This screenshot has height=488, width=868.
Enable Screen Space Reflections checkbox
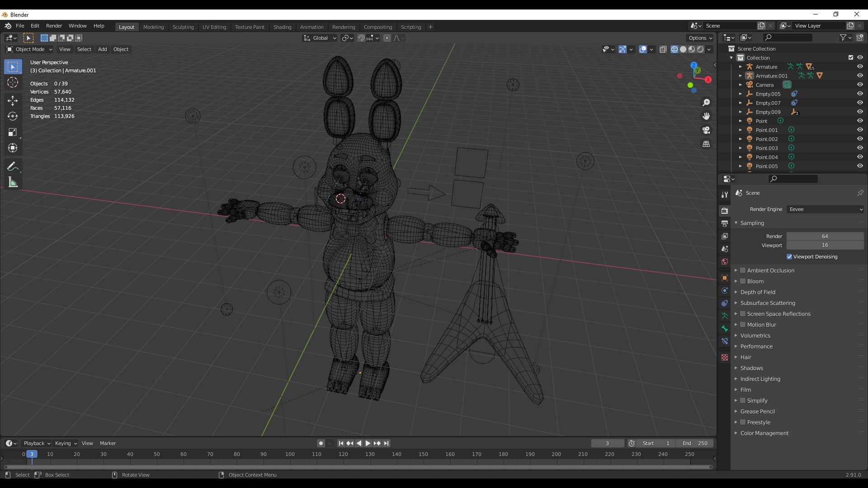[x=743, y=314]
